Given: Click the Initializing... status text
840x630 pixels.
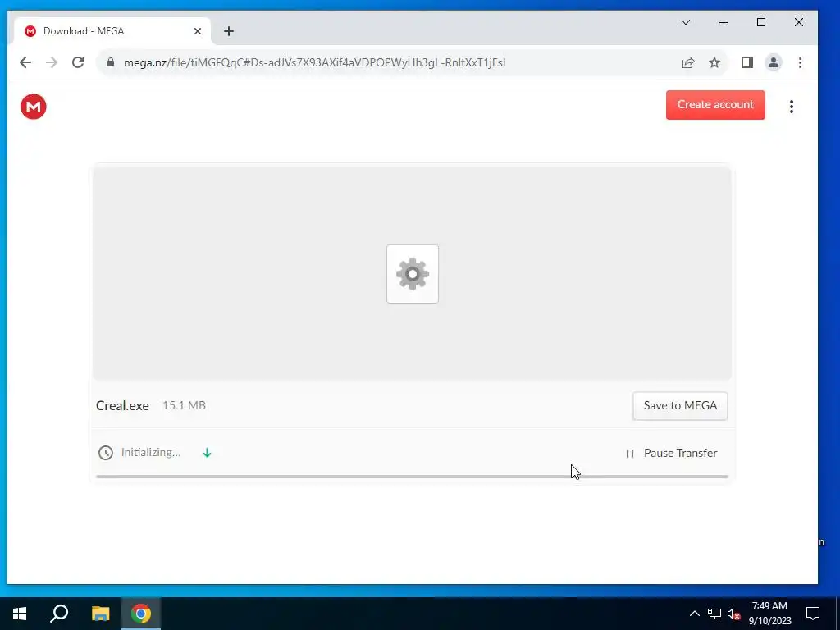Looking at the screenshot, I should point(151,453).
